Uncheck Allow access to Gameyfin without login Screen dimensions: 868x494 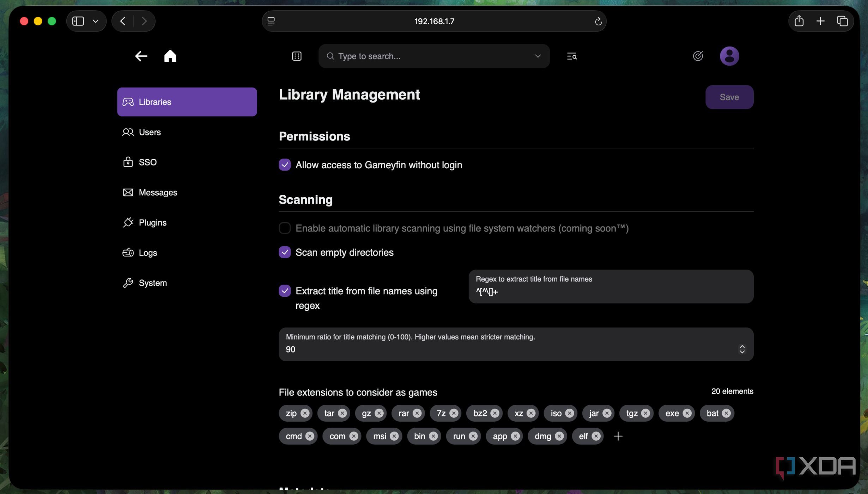[x=285, y=165]
